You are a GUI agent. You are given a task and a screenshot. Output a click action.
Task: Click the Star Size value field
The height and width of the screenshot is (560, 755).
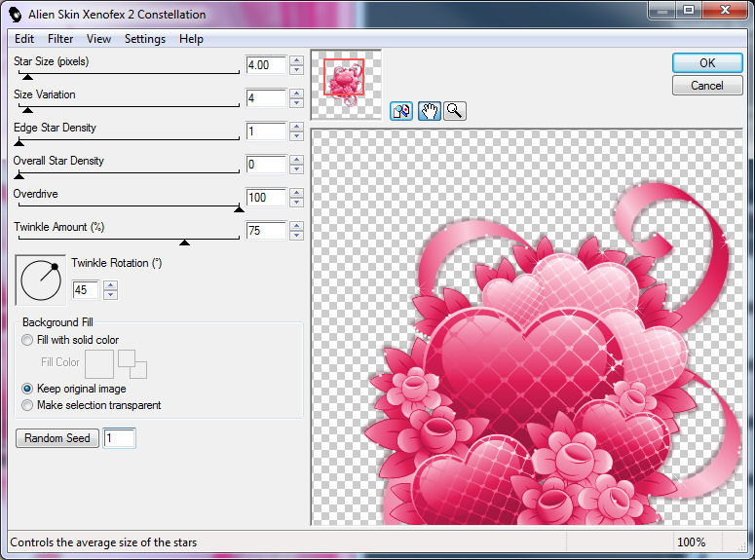point(266,65)
